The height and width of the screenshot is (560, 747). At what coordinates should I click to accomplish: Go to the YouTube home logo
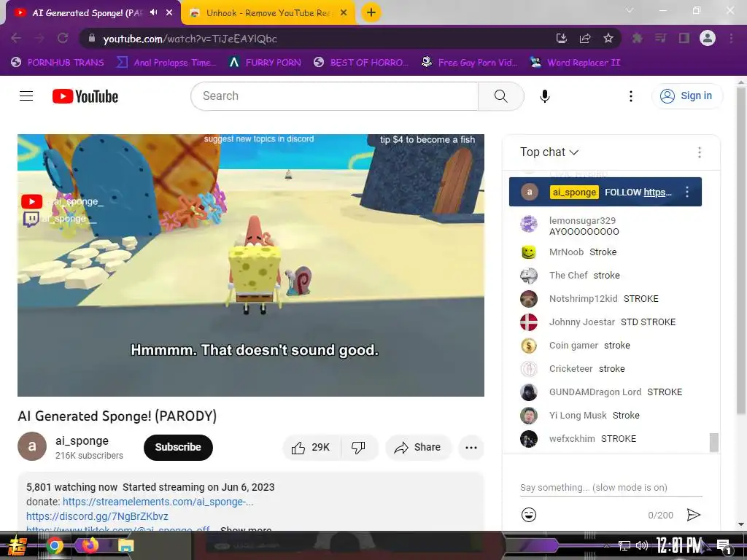[x=85, y=96]
